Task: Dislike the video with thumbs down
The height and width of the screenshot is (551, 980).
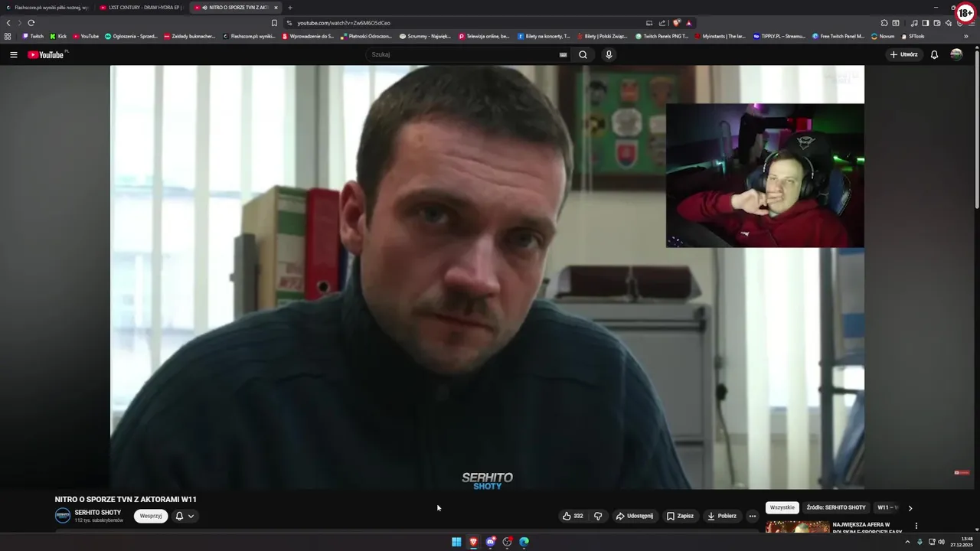Action: (598, 516)
